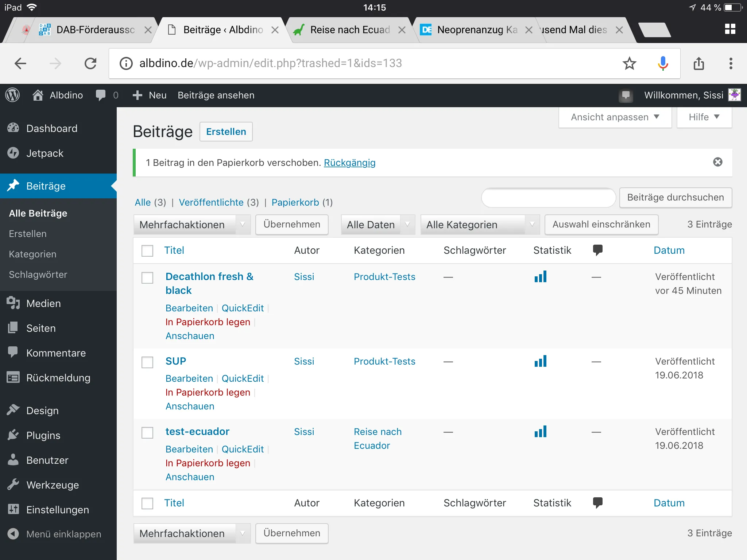Open QuickEdit for test-ecuador
Screen dimensions: 747x560
243,449
